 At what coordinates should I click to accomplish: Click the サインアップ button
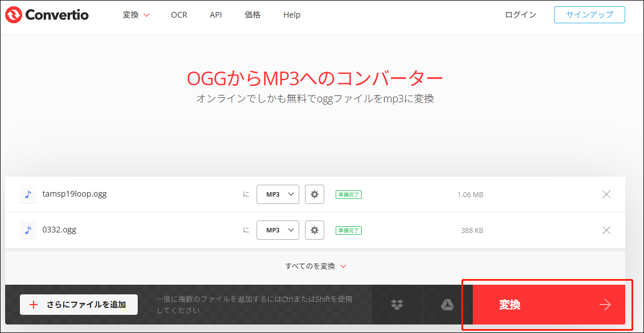click(x=589, y=15)
